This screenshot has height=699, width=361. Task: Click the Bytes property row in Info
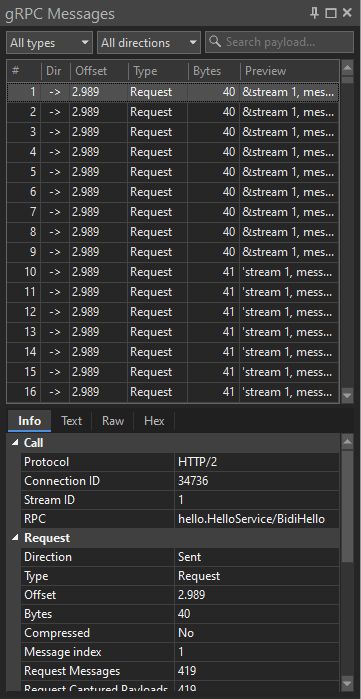click(x=180, y=614)
